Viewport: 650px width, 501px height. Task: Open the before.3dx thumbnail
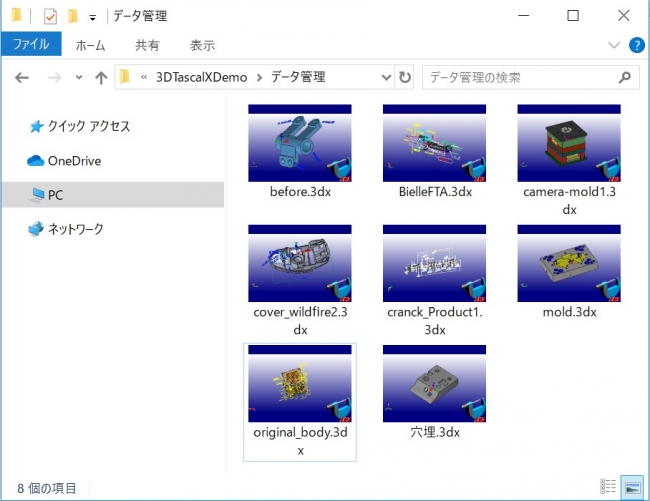point(300,143)
